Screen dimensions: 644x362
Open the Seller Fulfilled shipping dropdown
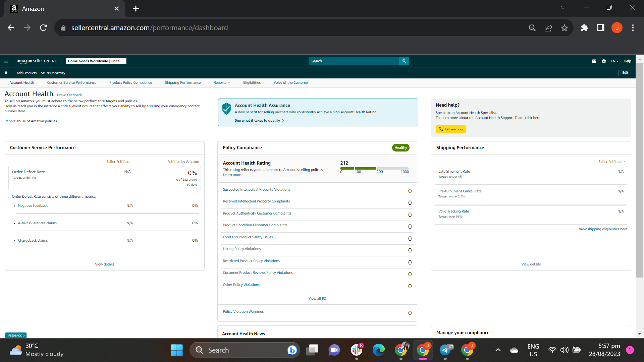[x=612, y=162]
